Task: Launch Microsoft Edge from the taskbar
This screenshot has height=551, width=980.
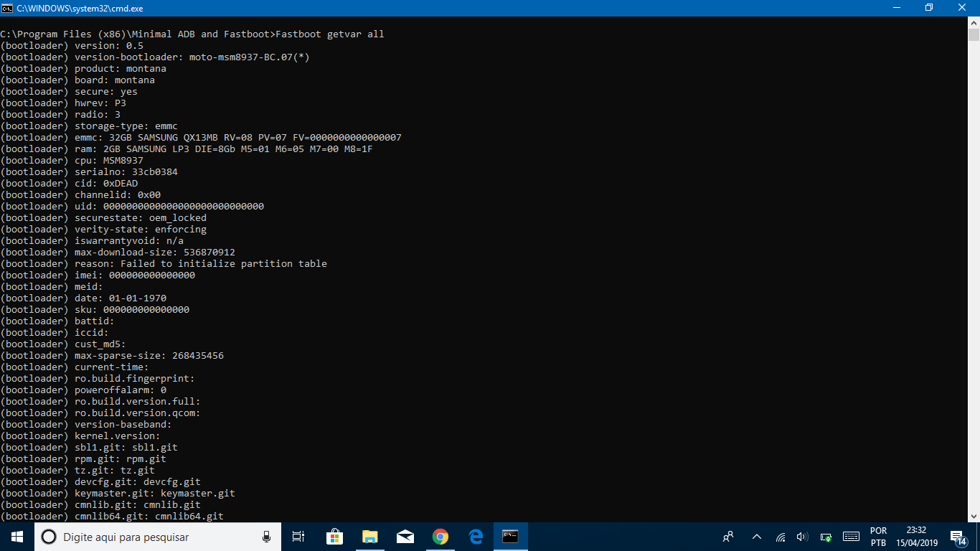Action: 475,537
